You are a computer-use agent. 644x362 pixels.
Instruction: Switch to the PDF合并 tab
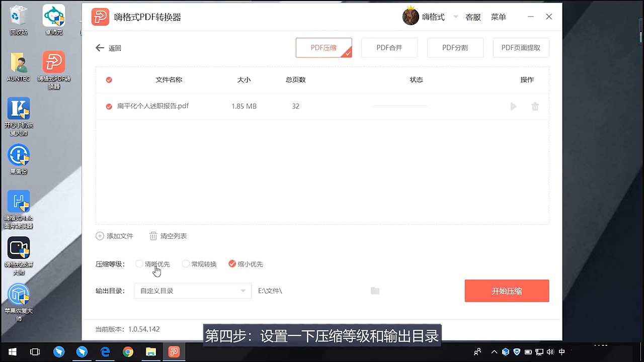point(389,47)
